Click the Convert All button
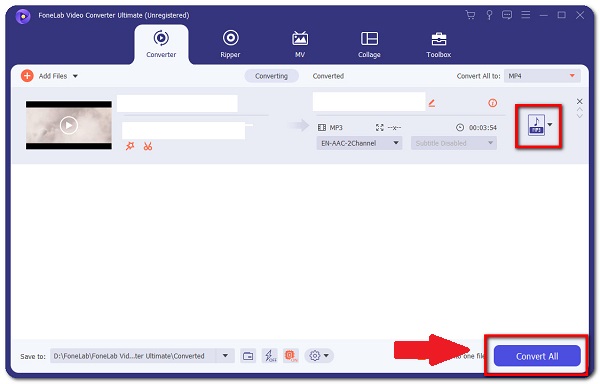Screen dimensions: 600x384 pos(537,356)
